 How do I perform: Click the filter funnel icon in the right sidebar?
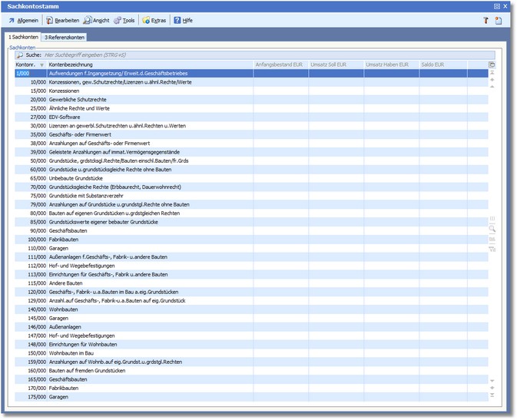tap(492, 249)
